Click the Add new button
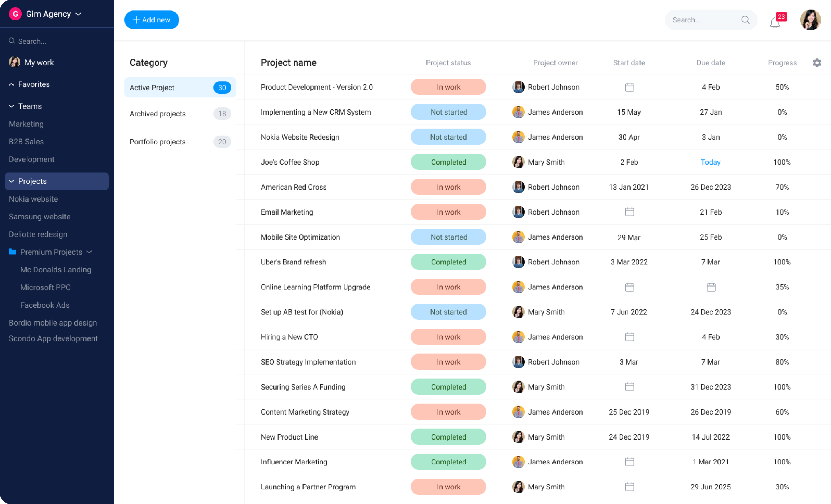The image size is (831, 504). coord(151,20)
